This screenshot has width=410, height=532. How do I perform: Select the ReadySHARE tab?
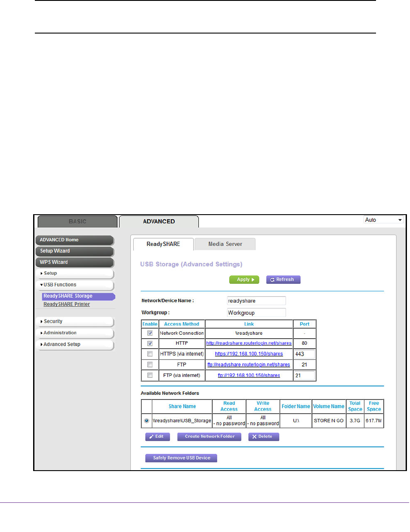pyautogui.click(x=163, y=244)
